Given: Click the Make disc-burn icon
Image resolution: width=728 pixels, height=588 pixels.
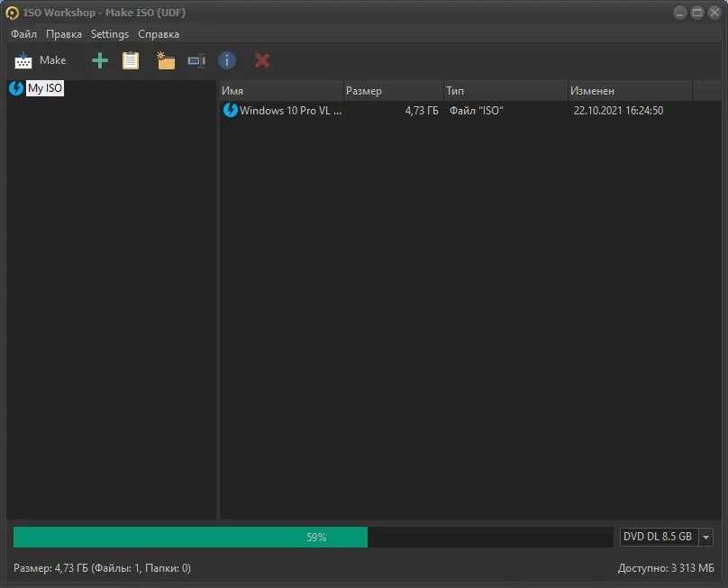Looking at the screenshot, I should (23, 60).
